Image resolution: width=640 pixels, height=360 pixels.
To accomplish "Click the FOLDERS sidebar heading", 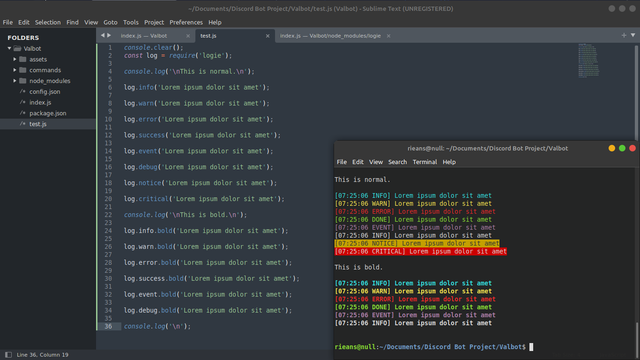I will [23, 38].
